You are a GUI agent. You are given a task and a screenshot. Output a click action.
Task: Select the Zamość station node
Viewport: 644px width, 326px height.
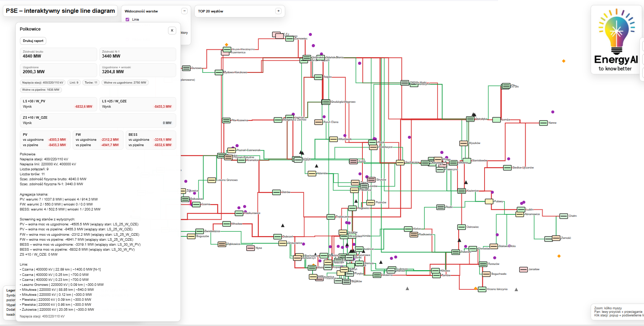(x=556, y=238)
